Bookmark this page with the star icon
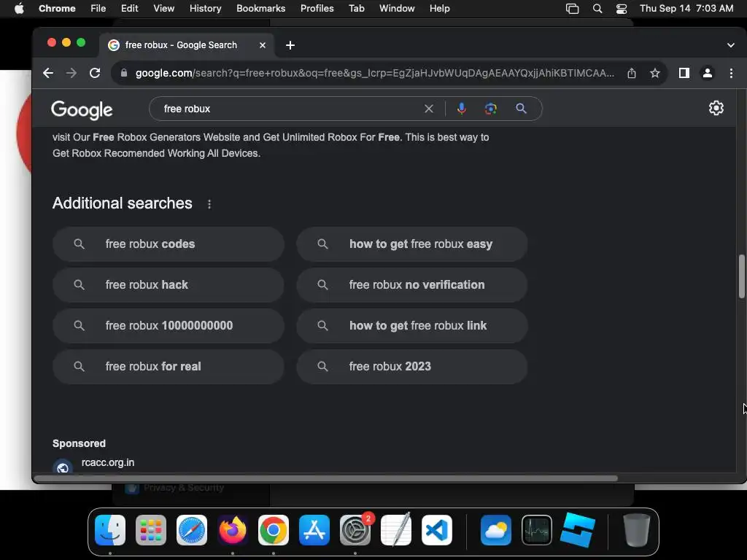The height and width of the screenshot is (560, 747). [655, 73]
